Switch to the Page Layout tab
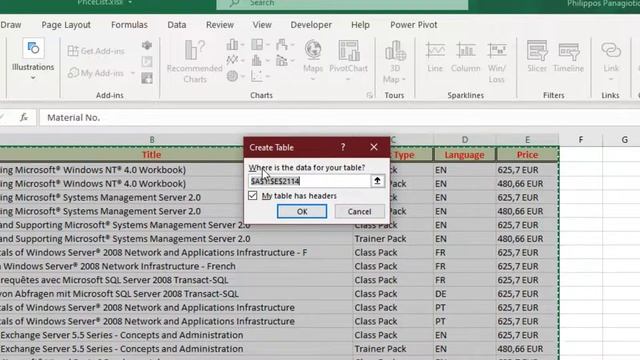 (x=66, y=25)
